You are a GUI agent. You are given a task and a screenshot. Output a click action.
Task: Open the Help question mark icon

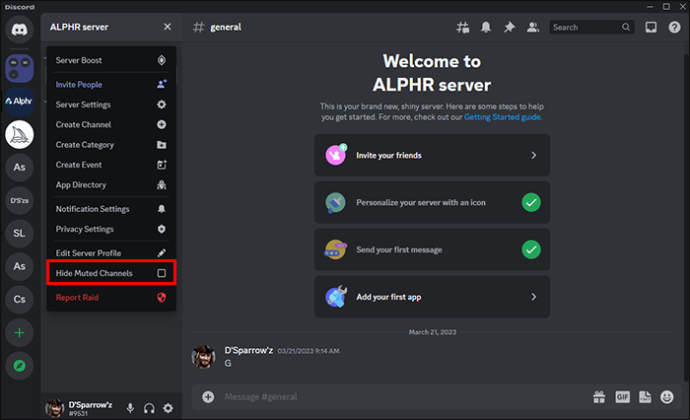(674, 27)
